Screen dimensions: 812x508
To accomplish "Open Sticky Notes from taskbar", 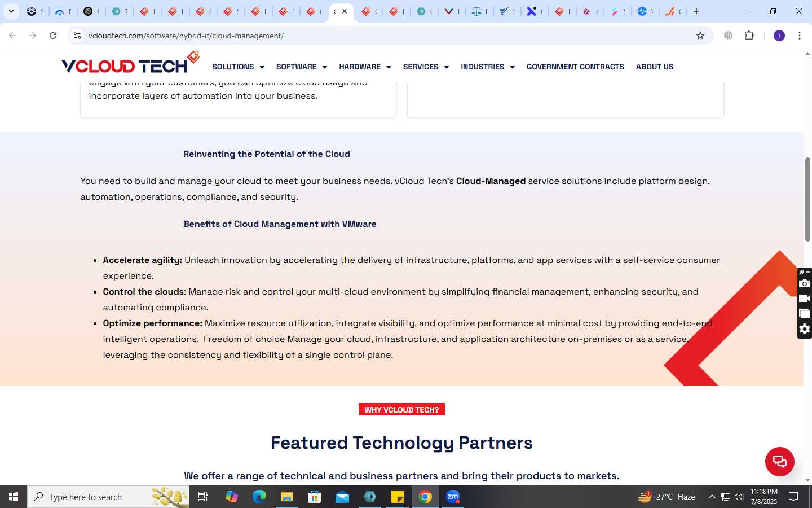I will pos(398,497).
